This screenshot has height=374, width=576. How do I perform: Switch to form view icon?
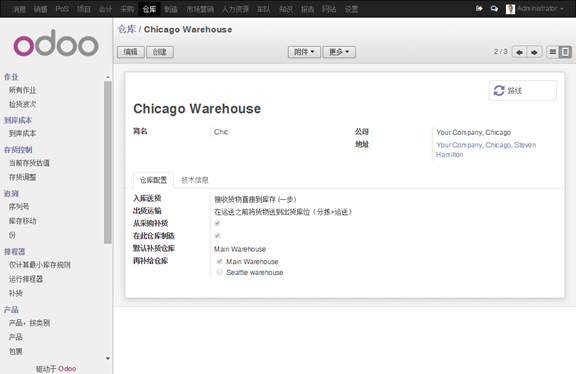[565, 52]
